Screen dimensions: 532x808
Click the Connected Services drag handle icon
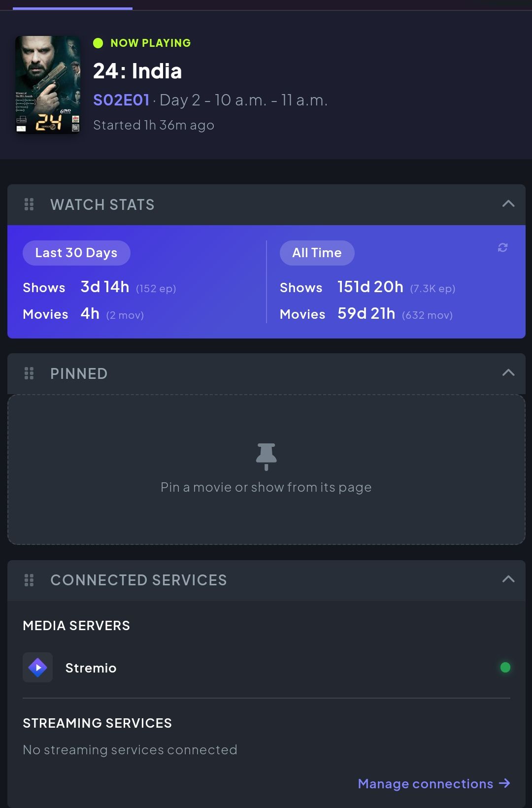pyautogui.click(x=29, y=580)
